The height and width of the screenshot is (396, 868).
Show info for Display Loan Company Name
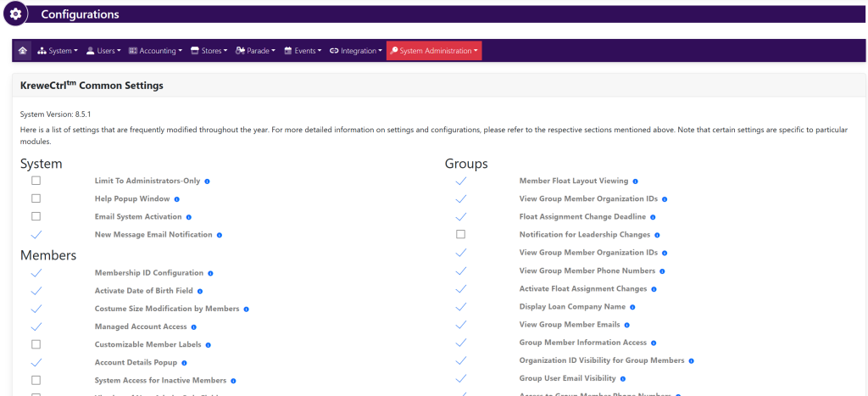[632, 307]
